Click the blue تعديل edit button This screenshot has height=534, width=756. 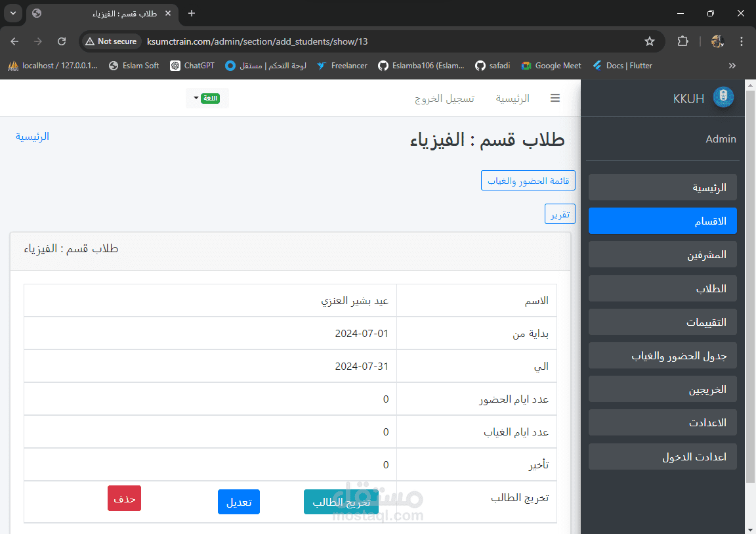tap(239, 502)
